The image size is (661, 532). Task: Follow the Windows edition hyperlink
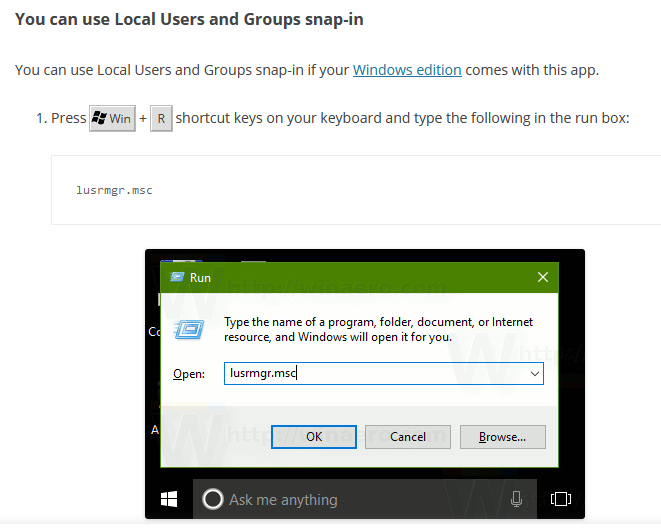pos(407,70)
